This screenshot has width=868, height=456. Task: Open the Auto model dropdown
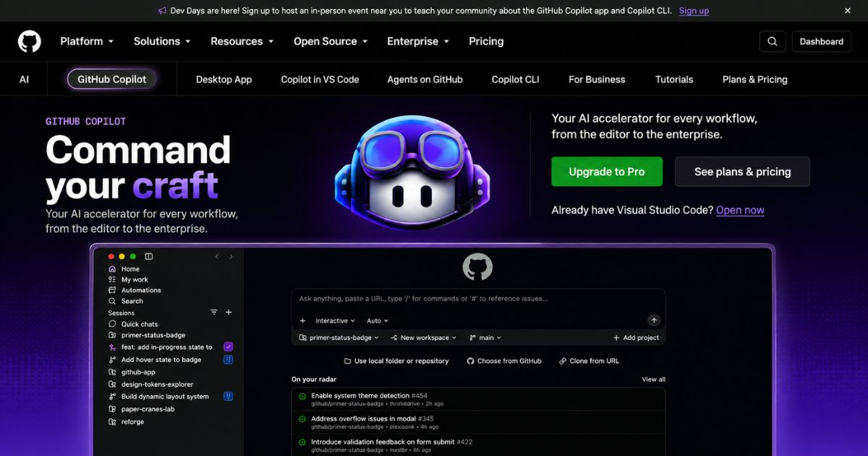click(x=378, y=321)
